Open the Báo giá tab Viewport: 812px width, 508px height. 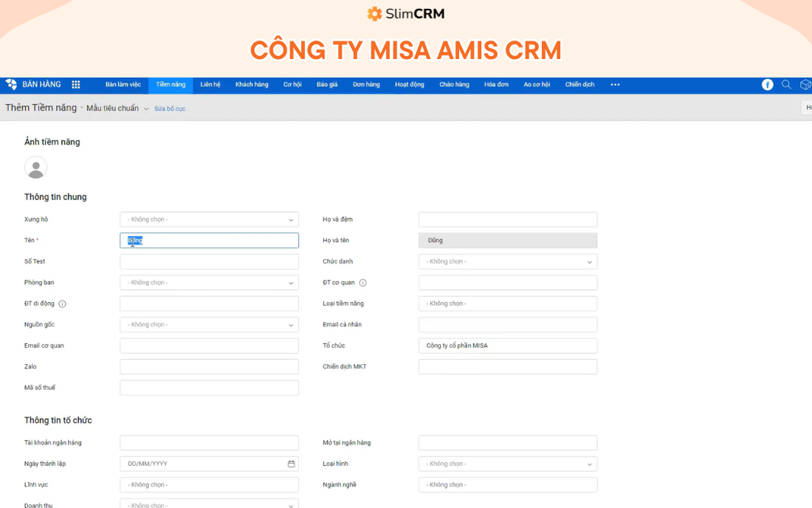pyautogui.click(x=326, y=84)
